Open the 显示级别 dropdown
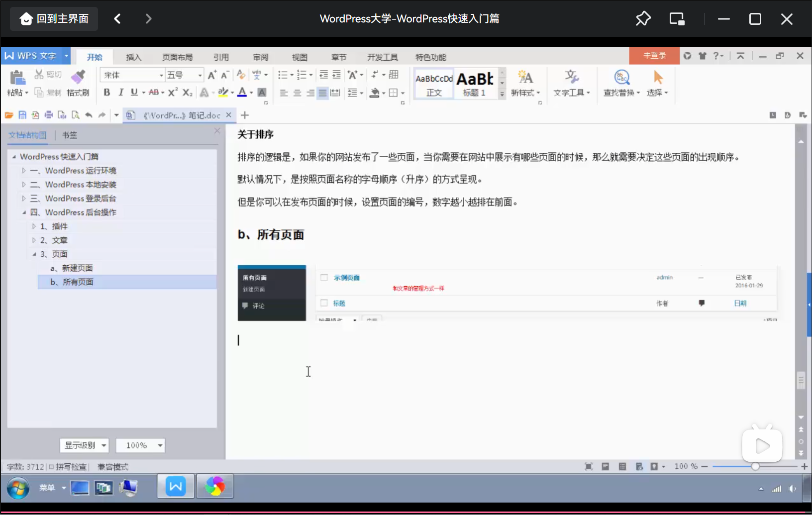 84,445
